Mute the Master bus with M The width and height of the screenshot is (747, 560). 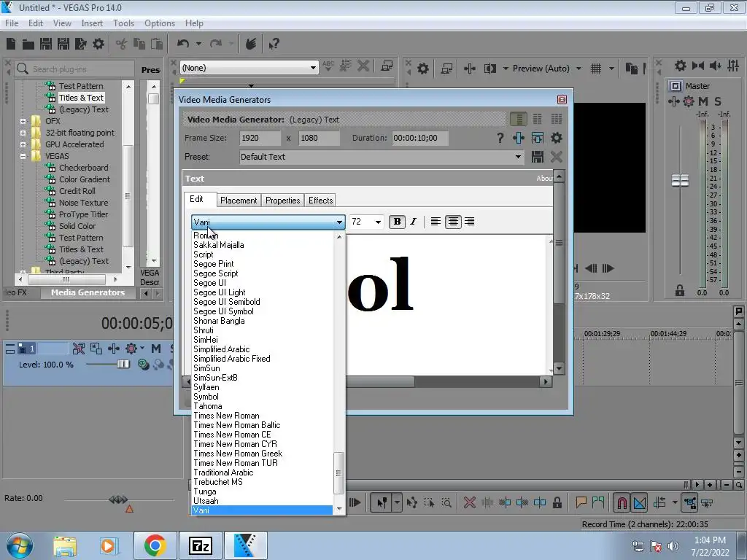pyautogui.click(x=703, y=101)
